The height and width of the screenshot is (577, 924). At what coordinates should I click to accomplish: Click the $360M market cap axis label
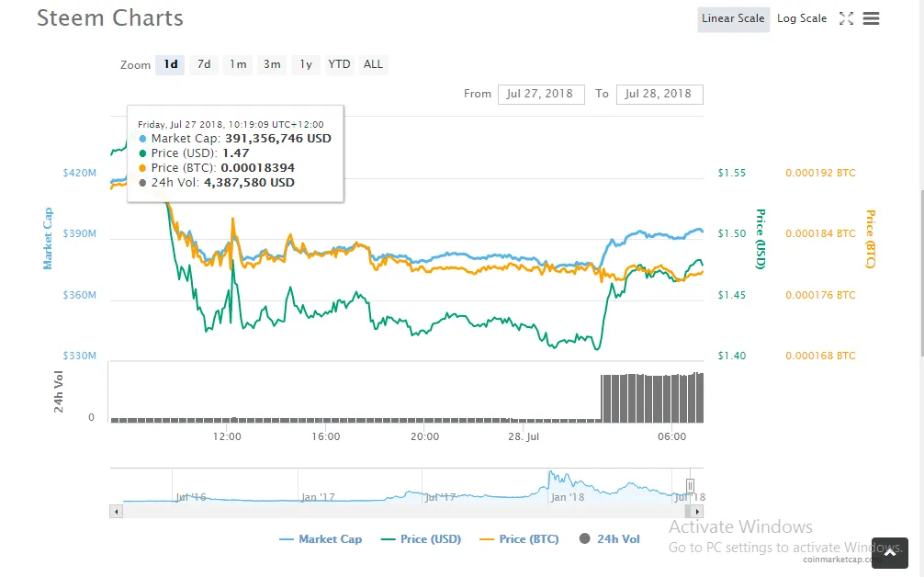(x=80, y=295)
